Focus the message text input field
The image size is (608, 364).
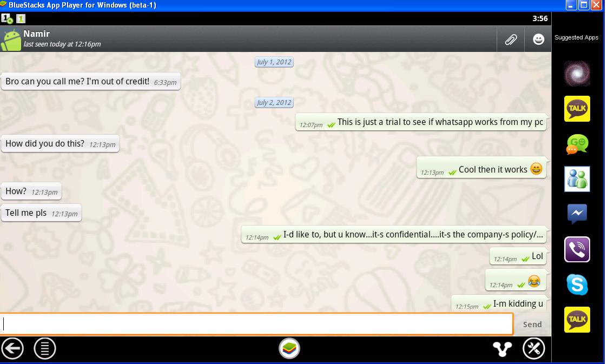256,324
